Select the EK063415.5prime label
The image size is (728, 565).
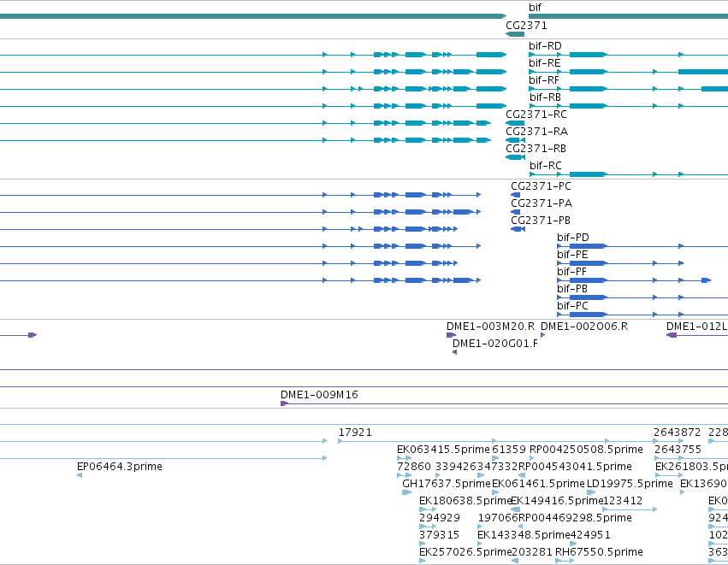click(443, 450)
